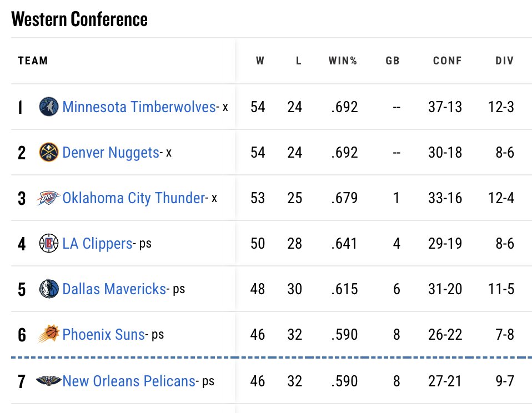Click the New Orleans Pelicans logo
The width and height of the screenshot is (532, 413).
coord(49,381)
